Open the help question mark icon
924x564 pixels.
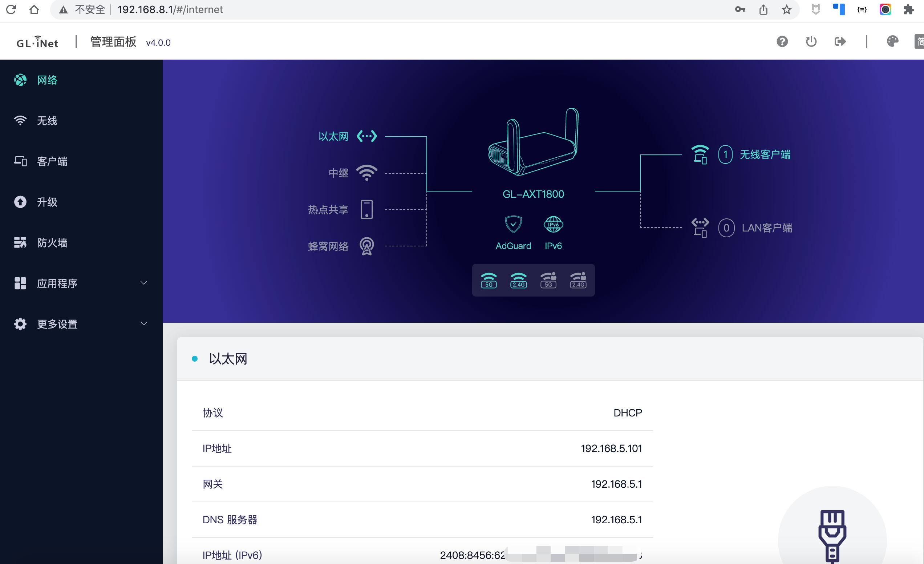[782, 42]
